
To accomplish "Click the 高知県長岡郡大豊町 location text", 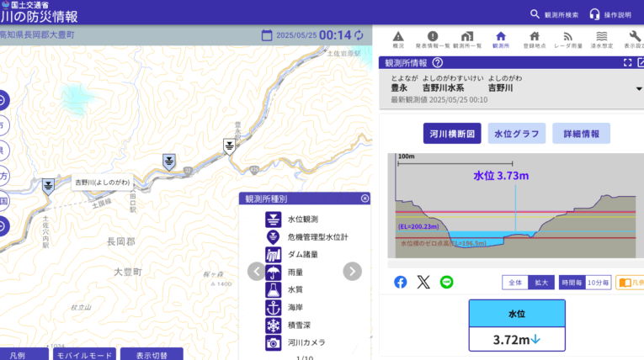I will pyautogui.click(x=37, y=34).
